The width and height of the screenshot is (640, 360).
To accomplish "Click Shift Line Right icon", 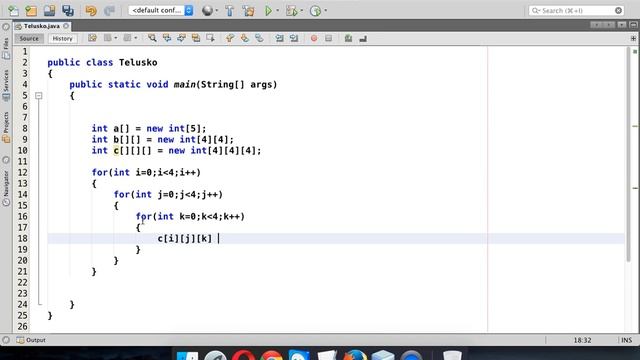I will pyautogui.click(x=294, y=38).
